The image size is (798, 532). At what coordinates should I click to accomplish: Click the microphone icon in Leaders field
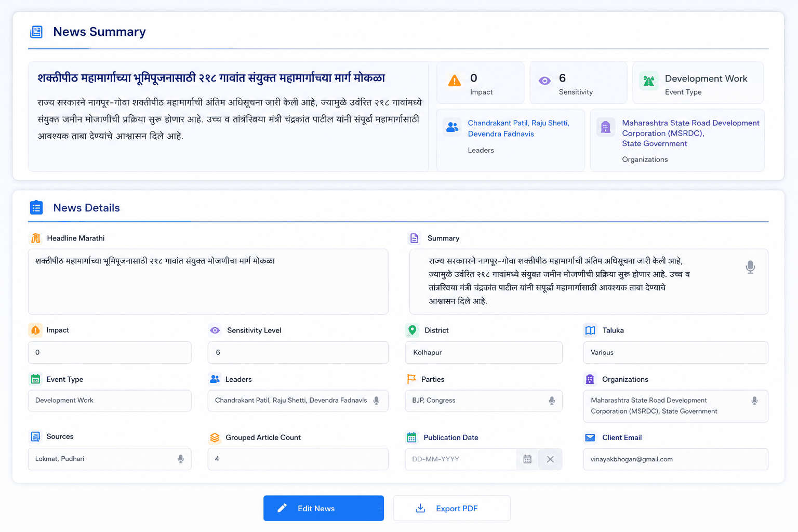click(x=377, y=401)
